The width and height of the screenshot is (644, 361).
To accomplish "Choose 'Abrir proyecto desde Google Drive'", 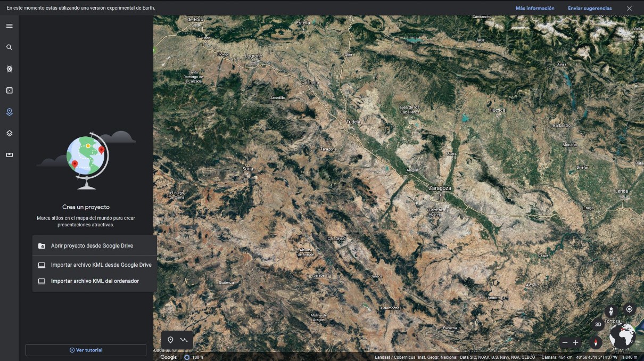I will tap(92, 246).
